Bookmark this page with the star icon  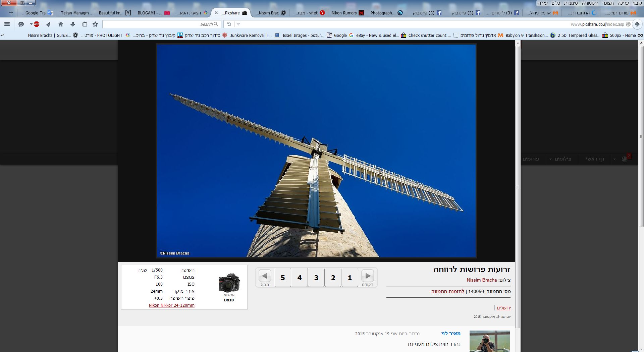coord(95,24)
